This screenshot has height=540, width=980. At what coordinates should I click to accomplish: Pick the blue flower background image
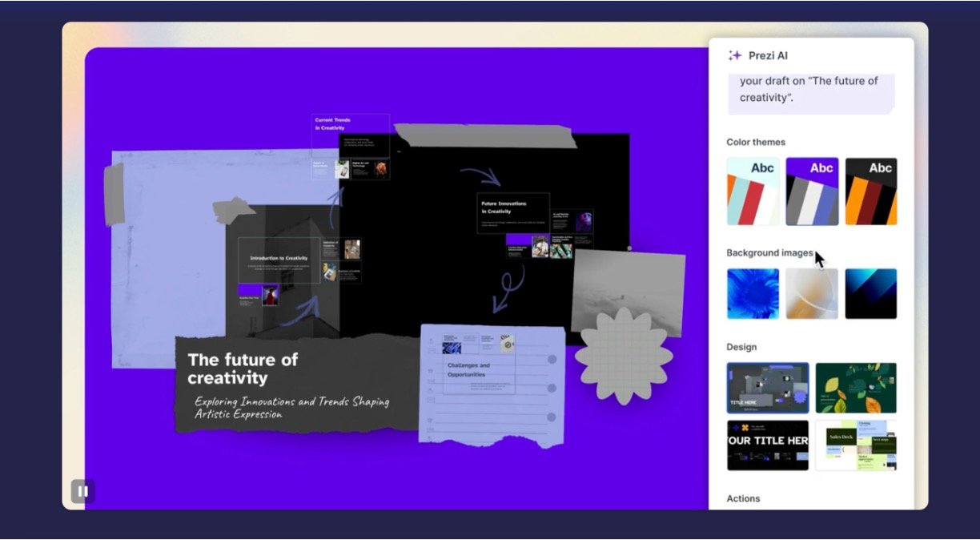(x=753, y=294)
